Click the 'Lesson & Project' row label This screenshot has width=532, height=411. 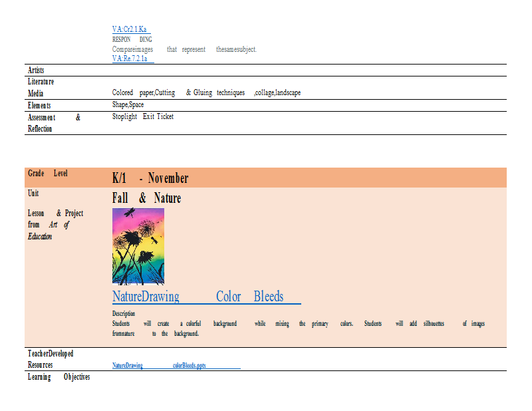(55, 213)
